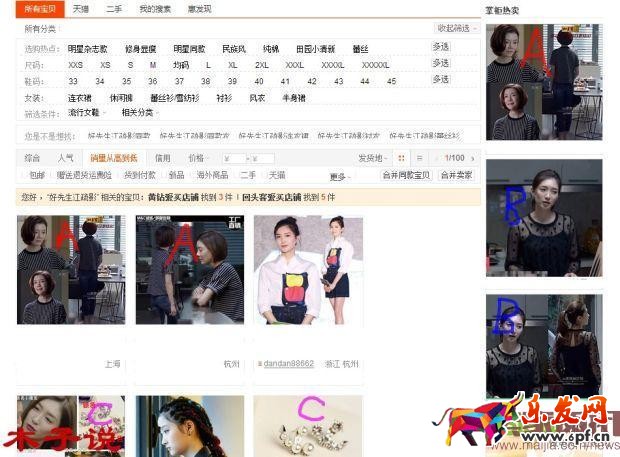Select the 所有宝贝 tab
The height and width of the screenshot is (457, 620).
click(40, 9)
